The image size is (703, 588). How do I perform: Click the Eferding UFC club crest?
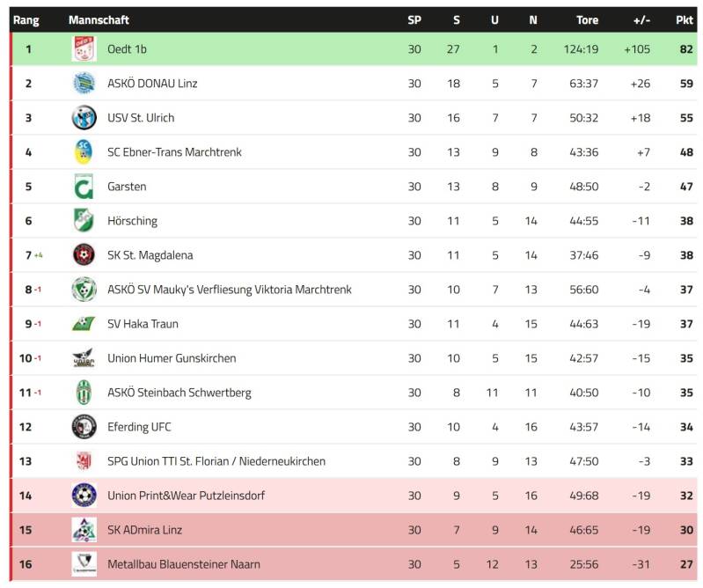tap(84, 427)
